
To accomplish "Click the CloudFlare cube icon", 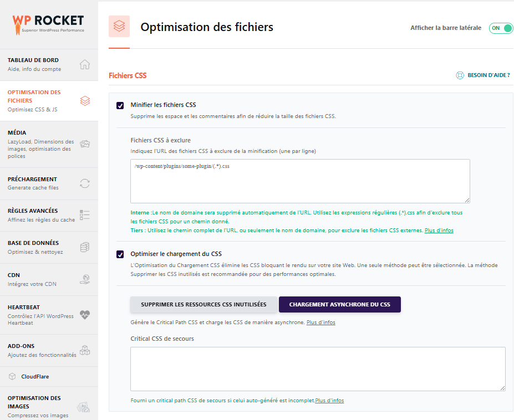I will [12, 376].
